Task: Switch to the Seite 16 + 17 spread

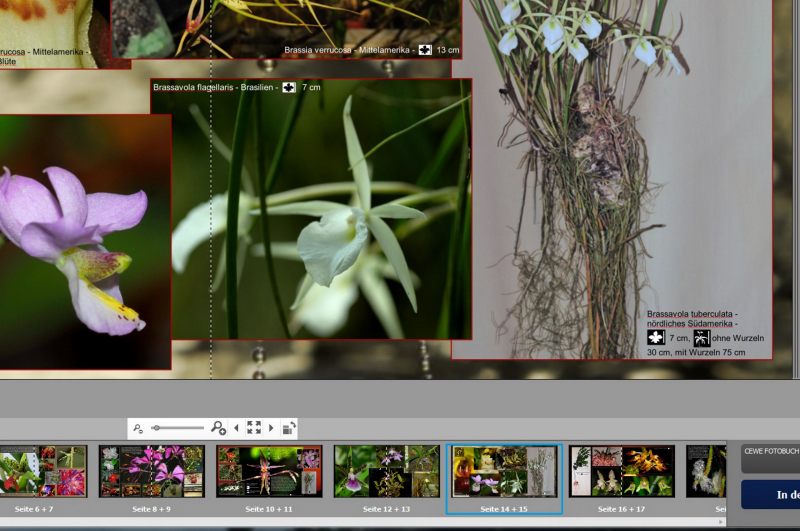Action: [621, 471]
